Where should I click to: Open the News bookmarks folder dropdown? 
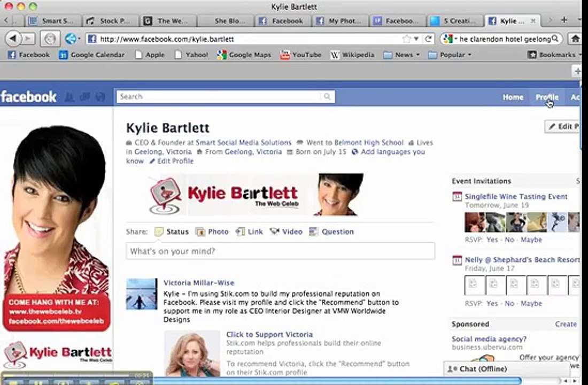(x=401, y=55)
